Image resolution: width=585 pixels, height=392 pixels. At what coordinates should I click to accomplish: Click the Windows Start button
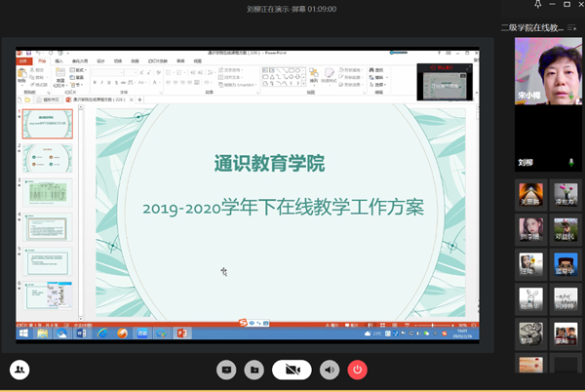tap(22, 333)
